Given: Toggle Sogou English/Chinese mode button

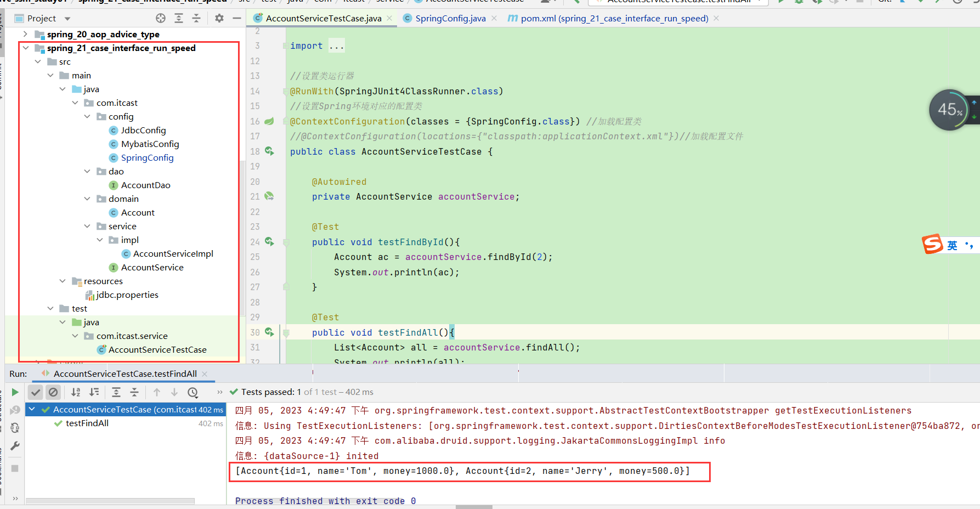Looking at the screenshot, I should point(952,245).
